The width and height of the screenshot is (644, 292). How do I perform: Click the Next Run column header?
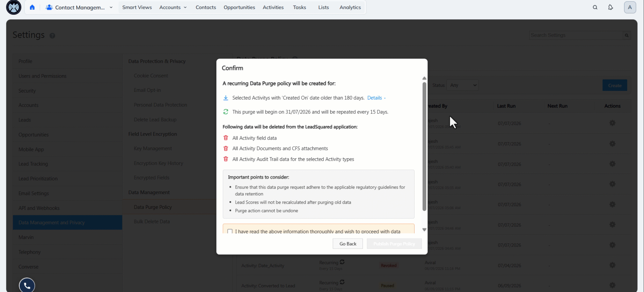(x=557, y=106)
